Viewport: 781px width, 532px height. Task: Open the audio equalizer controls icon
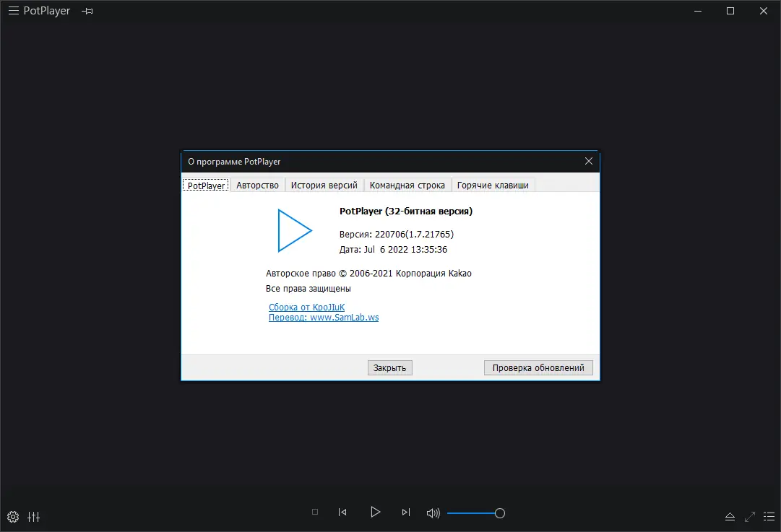coord(33,517)
